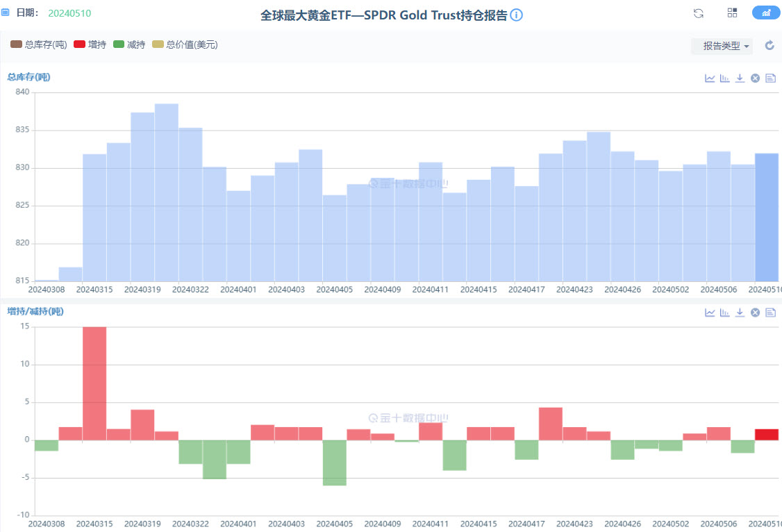
Task: Click the circled X icon on 总库存 chart
Action: pos(755,78)
